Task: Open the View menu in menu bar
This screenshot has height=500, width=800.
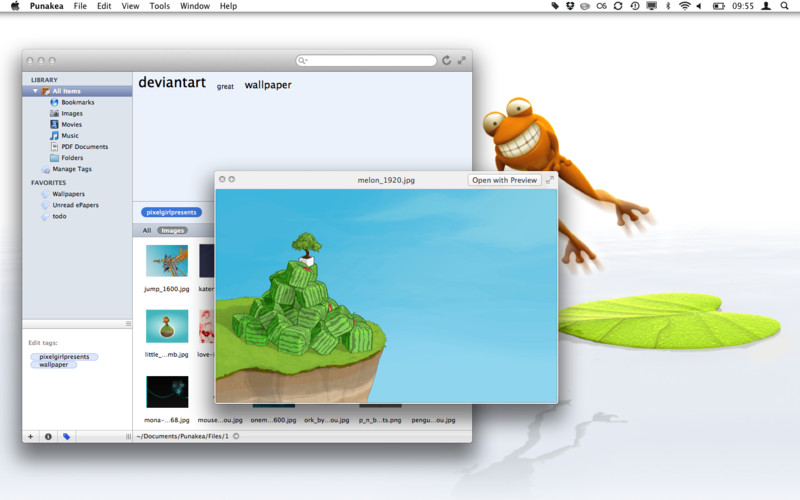Action: [x=130, y=6]
